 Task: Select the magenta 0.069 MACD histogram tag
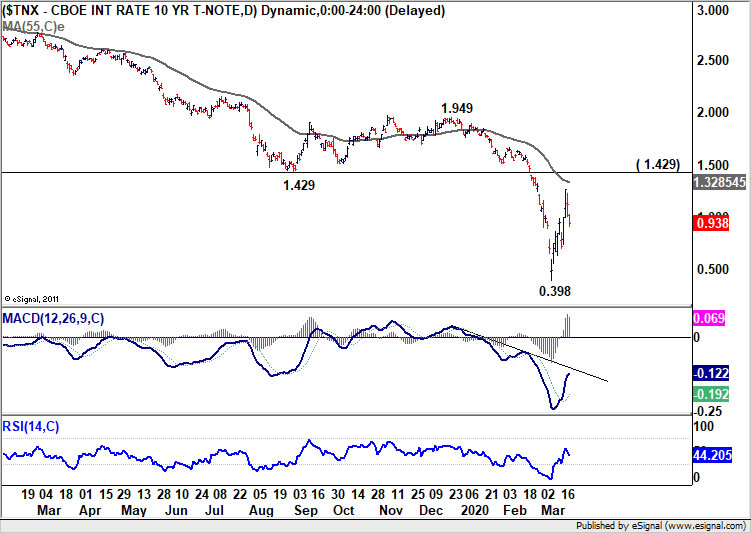tap(709, 318)
